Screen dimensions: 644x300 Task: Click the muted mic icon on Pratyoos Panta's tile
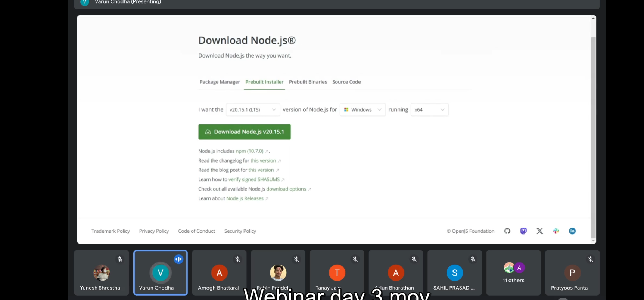coord(591,259)
